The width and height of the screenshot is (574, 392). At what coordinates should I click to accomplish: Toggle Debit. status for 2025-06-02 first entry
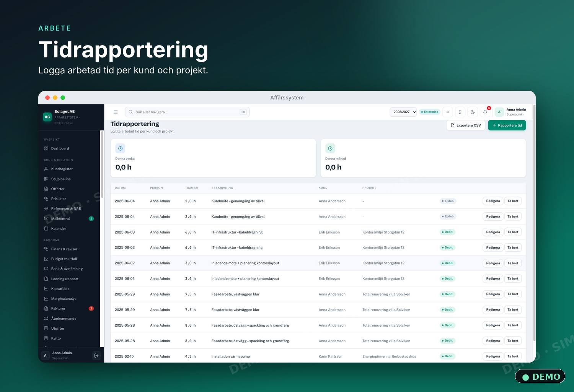pos(447,263)
